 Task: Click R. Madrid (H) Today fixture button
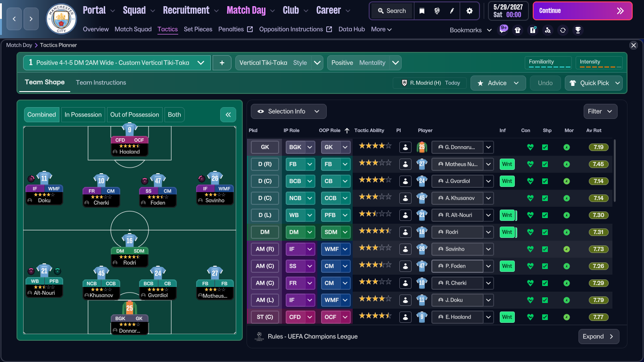pyautogui.click(x=429, y=83)
